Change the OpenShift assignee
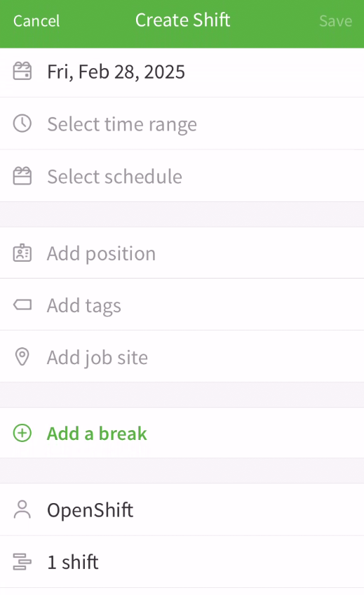This screenshot has height=595, width=364. [x=182, y=509]
